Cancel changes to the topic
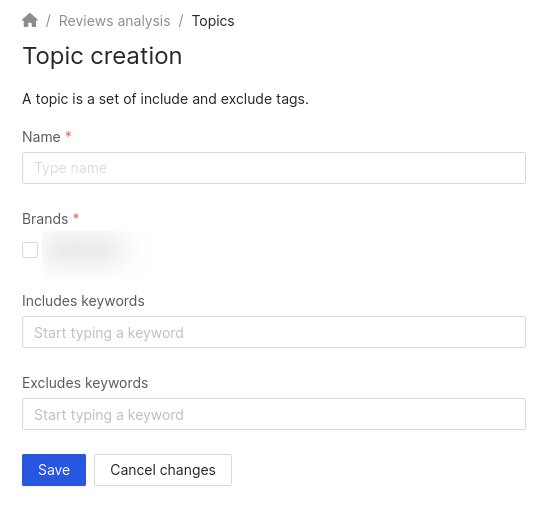Screen dimensions: 548x513 (163, 470)
